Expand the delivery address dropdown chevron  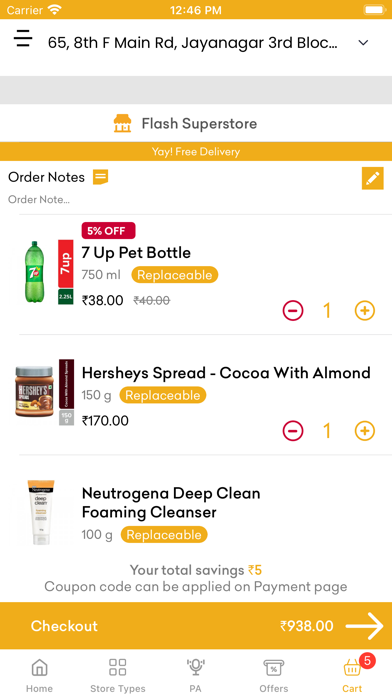click(363, 43)
